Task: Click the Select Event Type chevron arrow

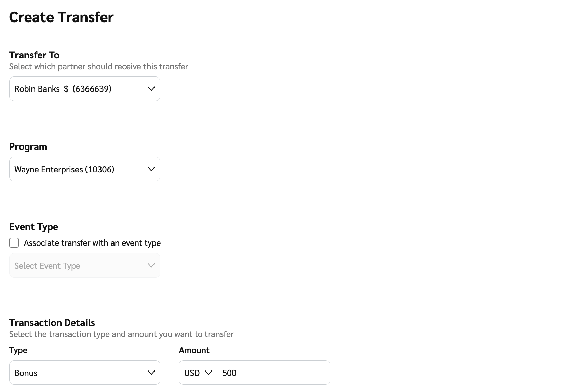Action: coord(151,265)
